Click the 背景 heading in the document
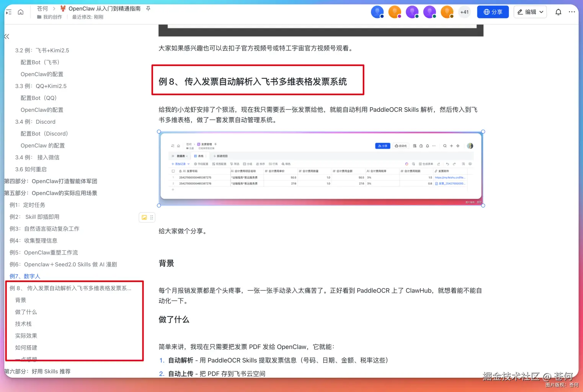This screenshot has height=392, width=583. [167, 263]
